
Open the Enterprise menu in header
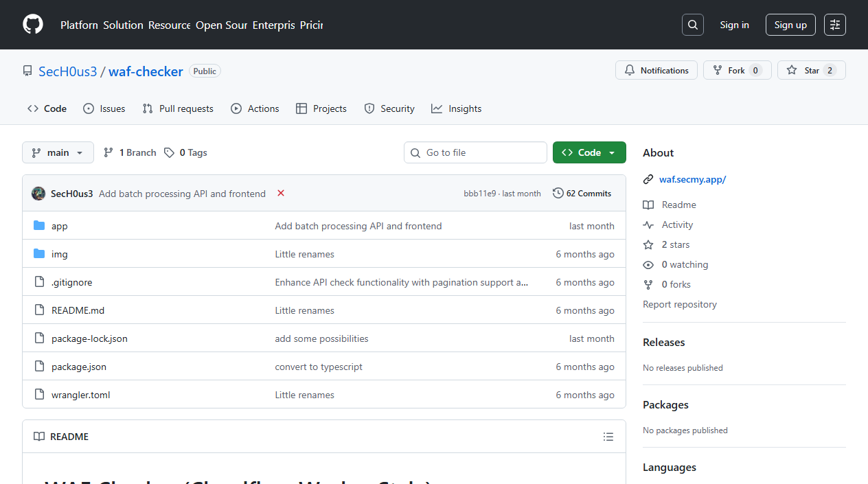[273, 25]
